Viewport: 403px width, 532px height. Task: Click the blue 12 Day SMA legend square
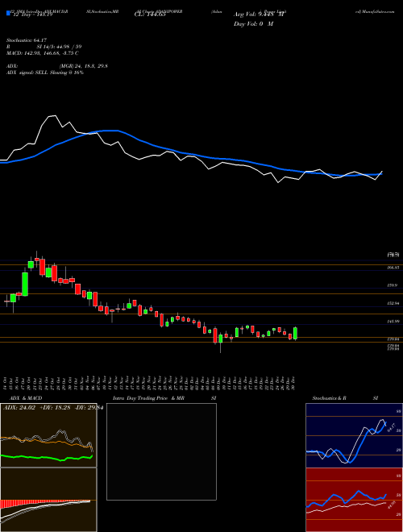(8, 14)
